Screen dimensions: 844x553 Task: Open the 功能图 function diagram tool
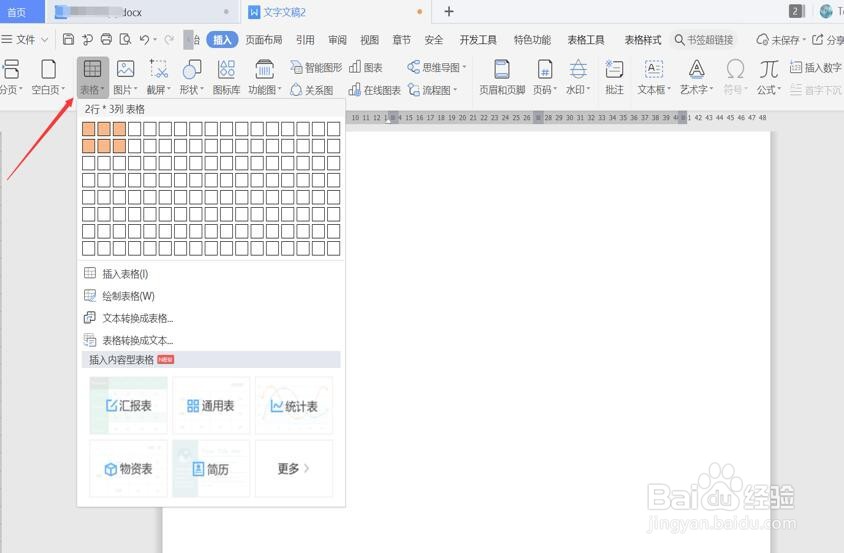(x=265, y=77)
